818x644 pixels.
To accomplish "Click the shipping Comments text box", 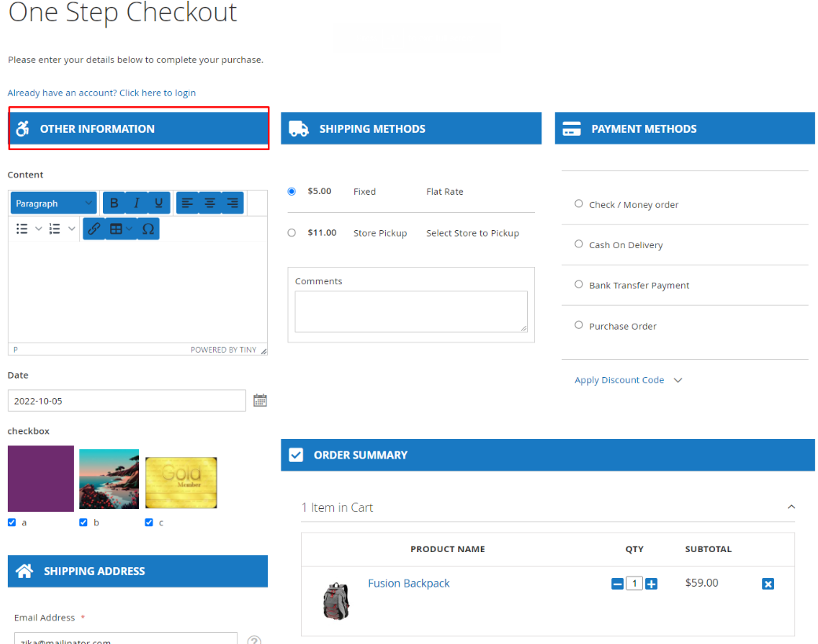I will (x=411, y=311).
